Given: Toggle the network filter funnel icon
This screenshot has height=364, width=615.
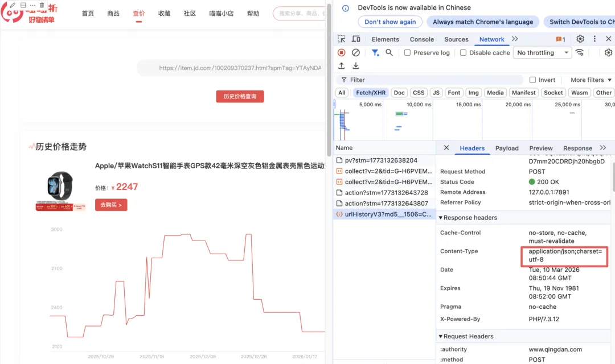Looking at the screenshot, I should click(x=375, y=52).
